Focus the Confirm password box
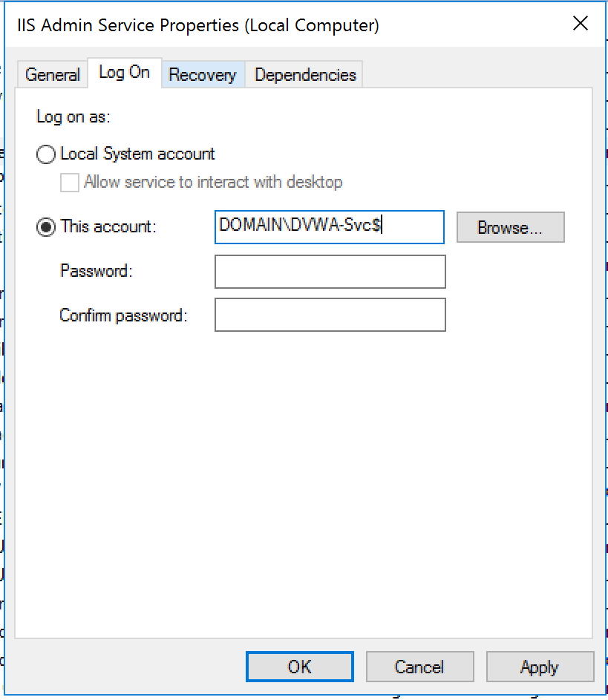The height and width of the screenshot is (700, 608). [x=330, y=315]
